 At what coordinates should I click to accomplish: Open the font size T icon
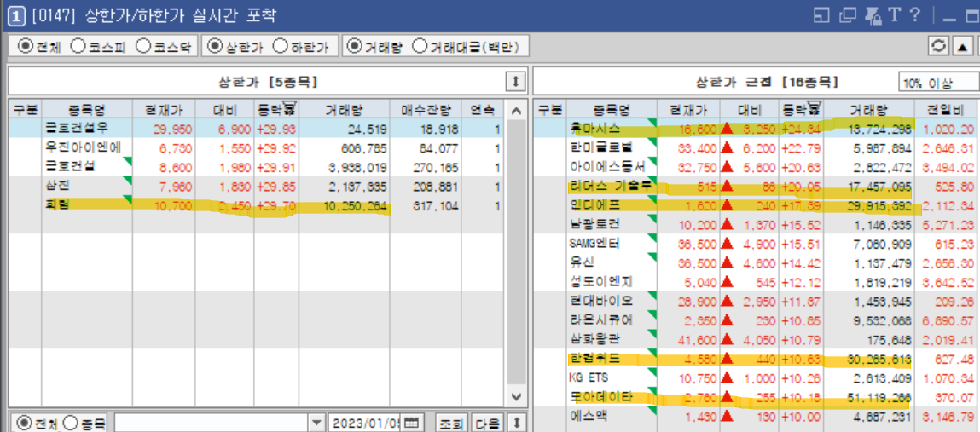895,15
